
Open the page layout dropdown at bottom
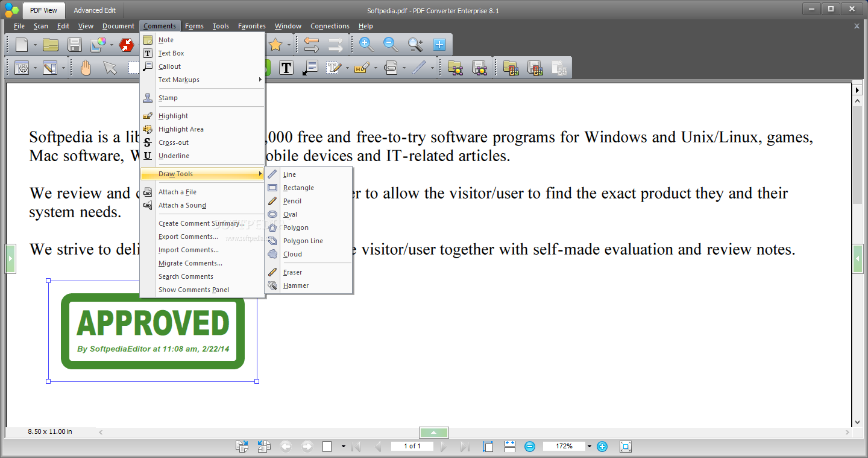pos(344,447)
